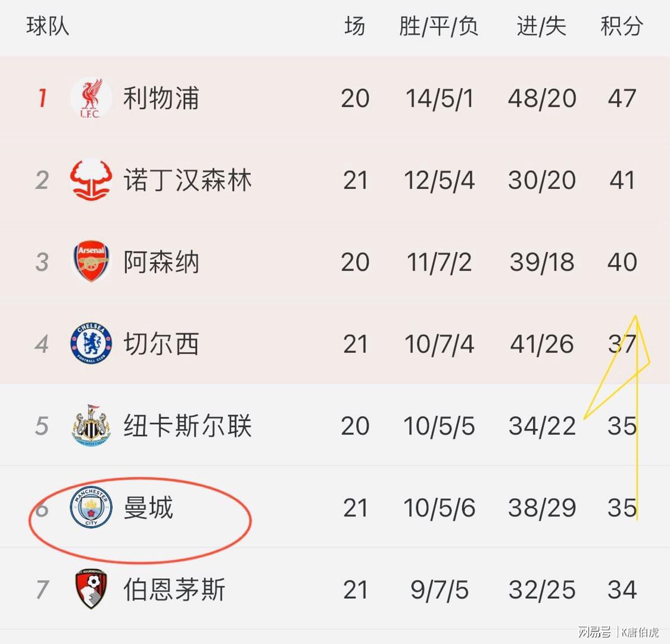
Task: Select Bournemouth's 9/7/5 record
Action: coord(440,590)
